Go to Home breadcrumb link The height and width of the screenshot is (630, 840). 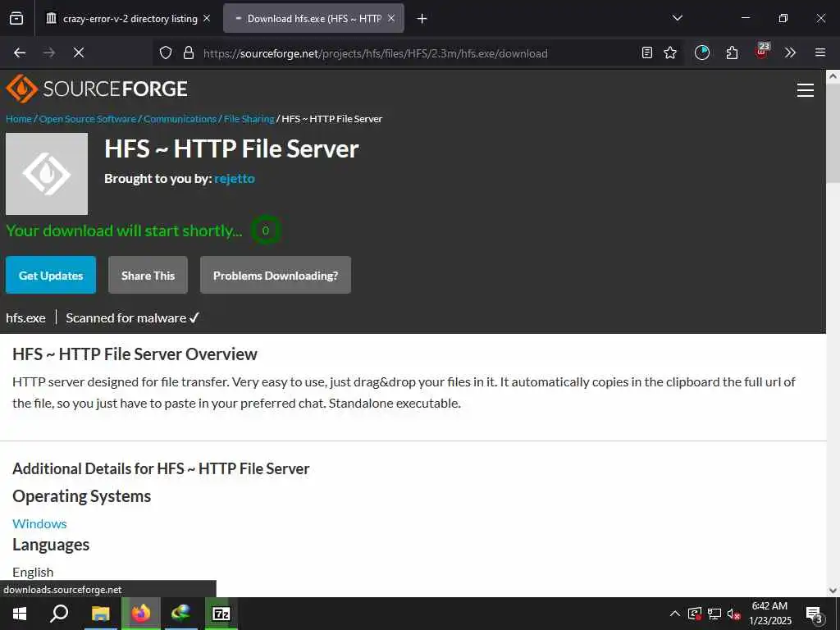pos(19,119)
